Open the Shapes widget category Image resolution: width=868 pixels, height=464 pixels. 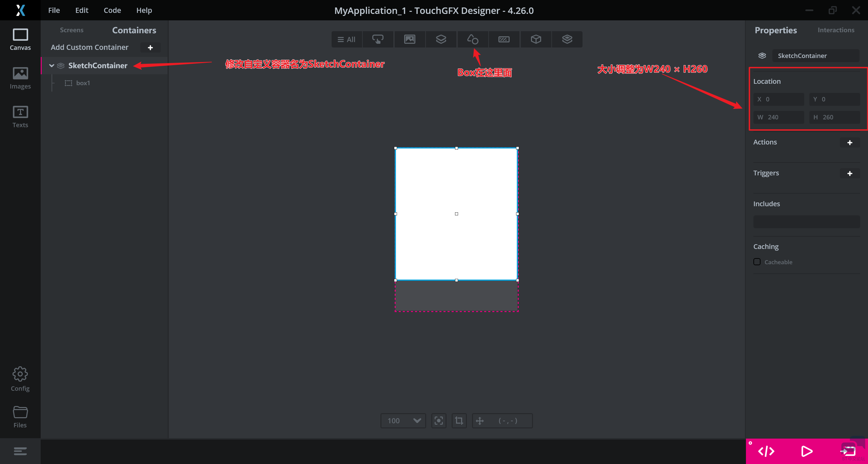tap(473, 39)
